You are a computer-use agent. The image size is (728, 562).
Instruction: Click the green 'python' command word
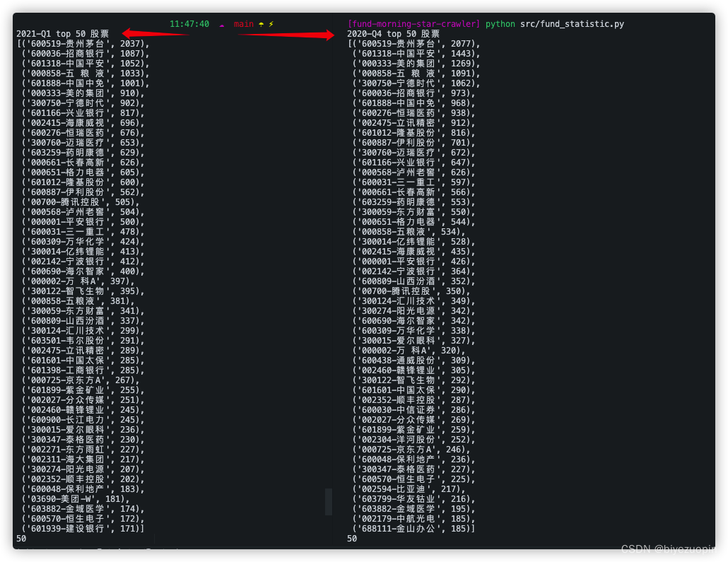pyautogui.click(x=500, y=24)
